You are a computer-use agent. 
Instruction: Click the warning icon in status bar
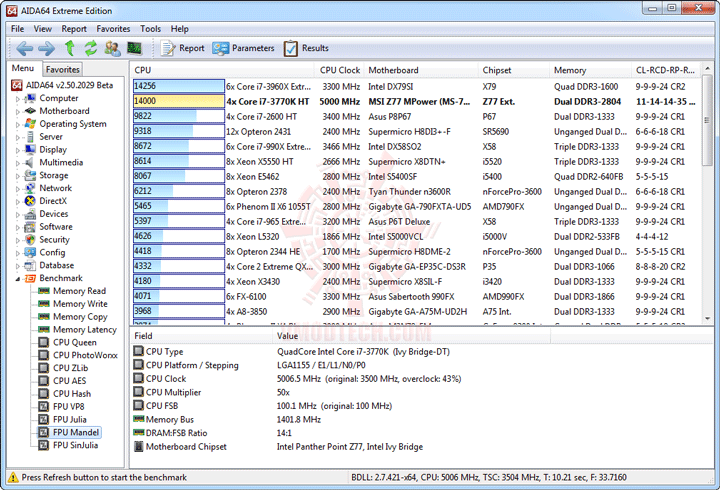coord(13,478)
